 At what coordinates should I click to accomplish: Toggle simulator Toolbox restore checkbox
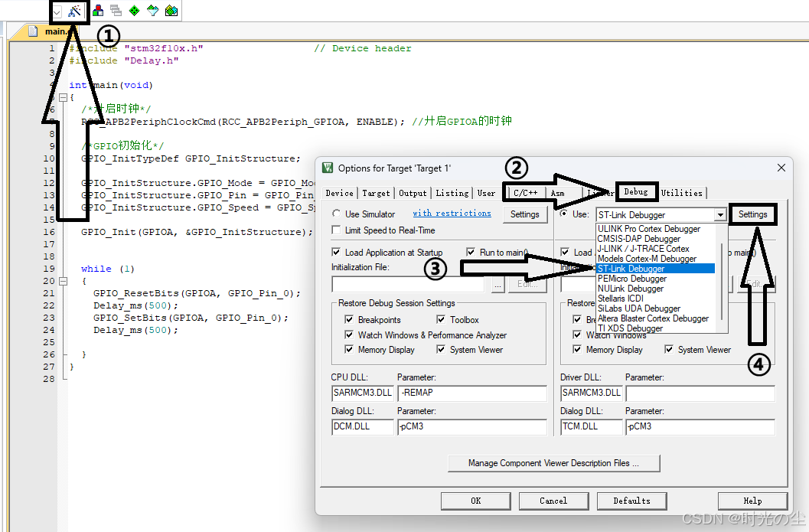441,319
